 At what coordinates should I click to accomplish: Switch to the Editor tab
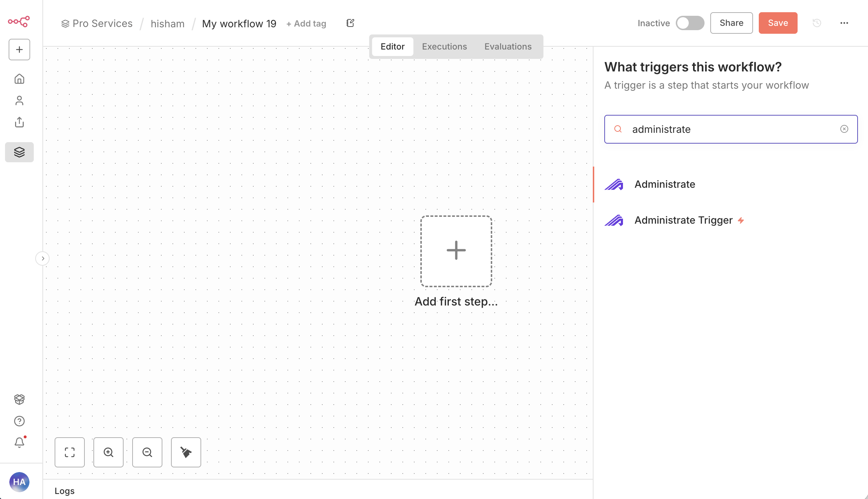point(393,47)
